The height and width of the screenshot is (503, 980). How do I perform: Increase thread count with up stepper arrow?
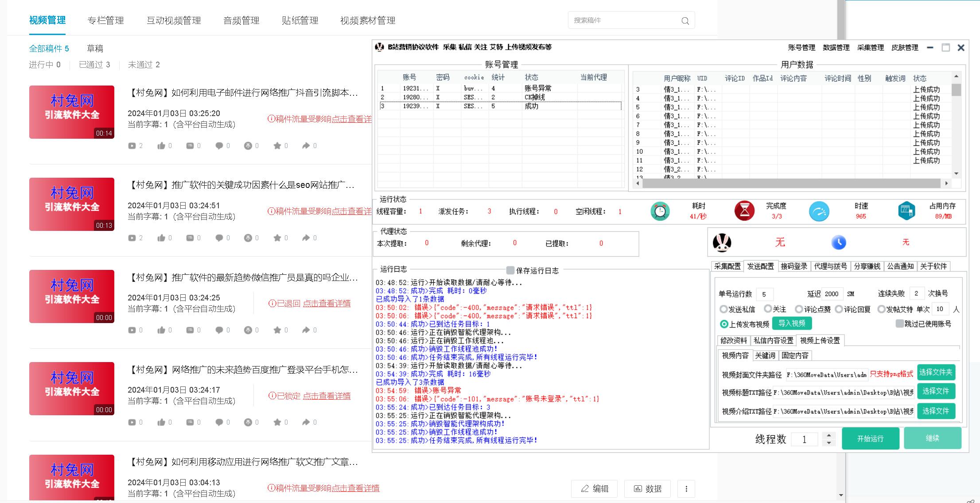click(828, 435)
